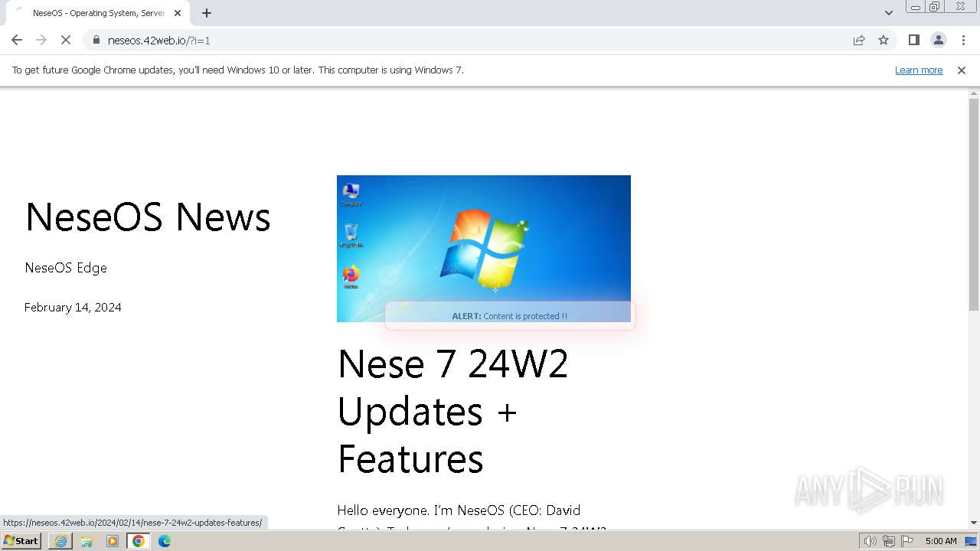Open Nese 7 24W2 Updates + Features article
This screenshot has height=551, width=980.
pos(452,411)
